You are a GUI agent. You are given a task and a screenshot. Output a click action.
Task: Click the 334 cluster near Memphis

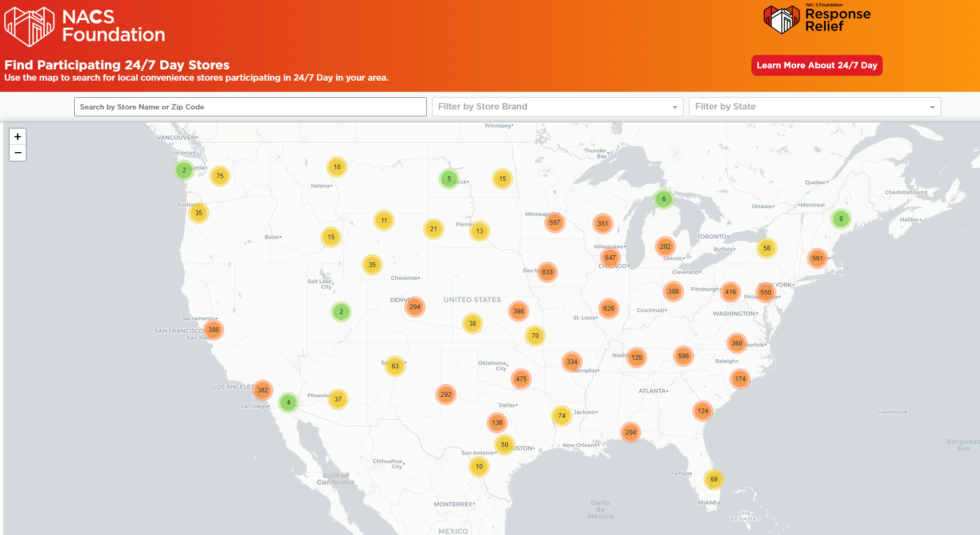(572, 362)
